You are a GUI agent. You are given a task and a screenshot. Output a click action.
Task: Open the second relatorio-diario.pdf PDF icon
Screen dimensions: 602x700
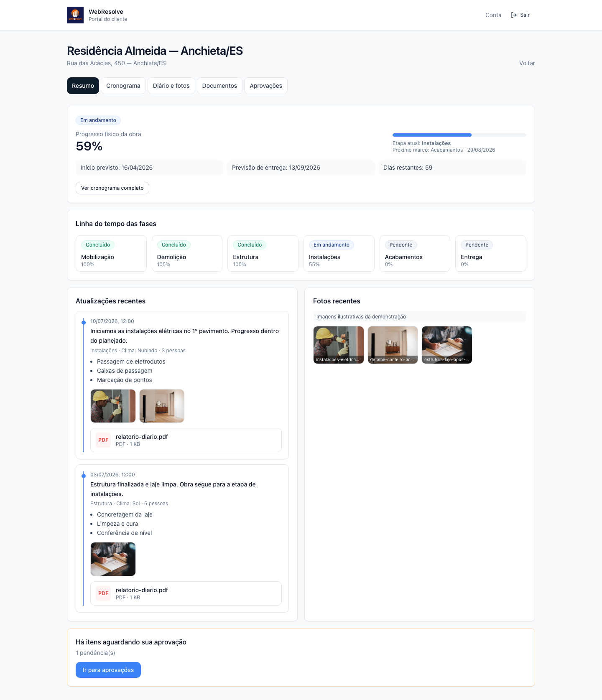coord(103,593)
